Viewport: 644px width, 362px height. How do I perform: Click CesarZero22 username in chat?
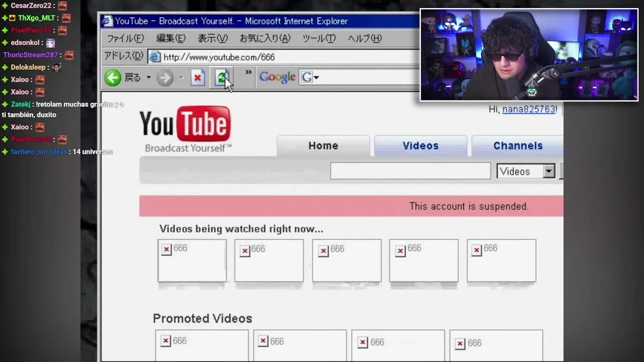pyautogui.click(x=31, y=6)
